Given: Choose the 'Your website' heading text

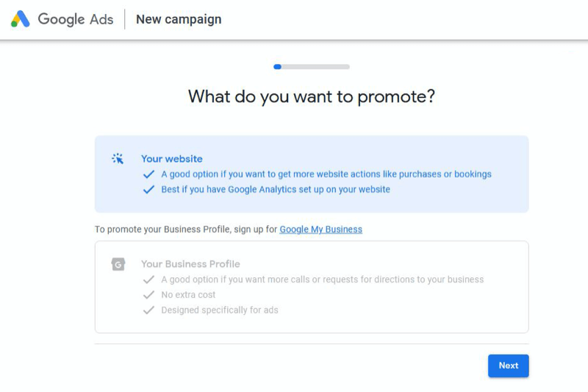Looking at the screenshot, I should [172, 159].
